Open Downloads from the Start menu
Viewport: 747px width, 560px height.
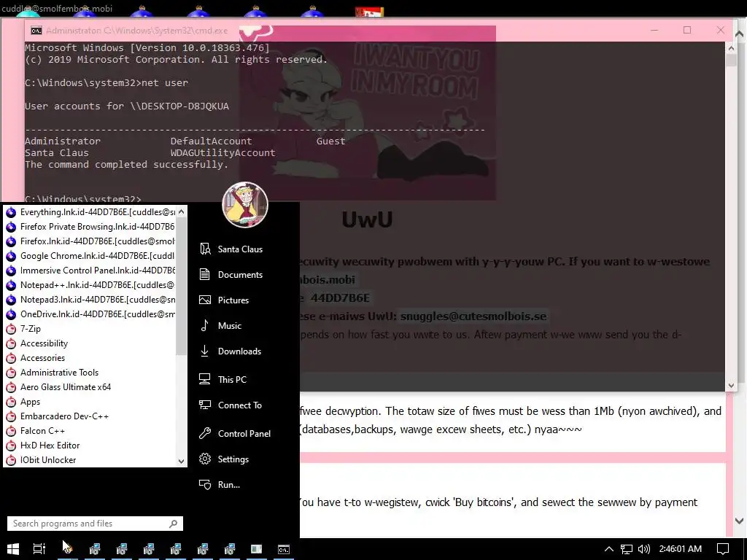[231, 351]
